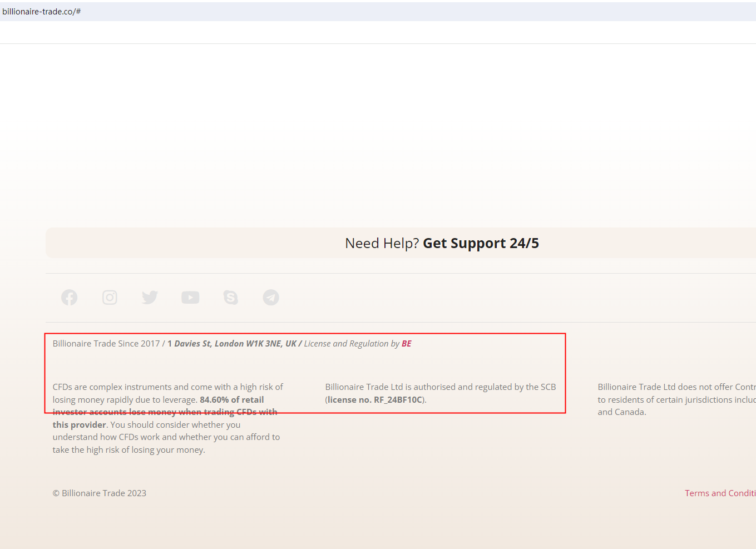This screenshot has width=756, height=549.
Task: Click 'License and Regulation by' text
Action: click(x=352, y=344)
